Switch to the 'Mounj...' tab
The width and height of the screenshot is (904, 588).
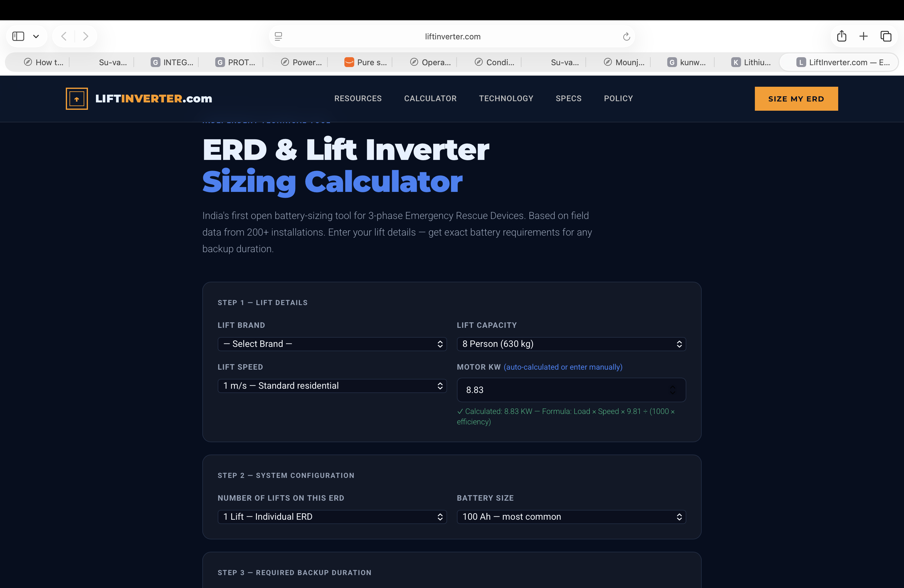624,62
